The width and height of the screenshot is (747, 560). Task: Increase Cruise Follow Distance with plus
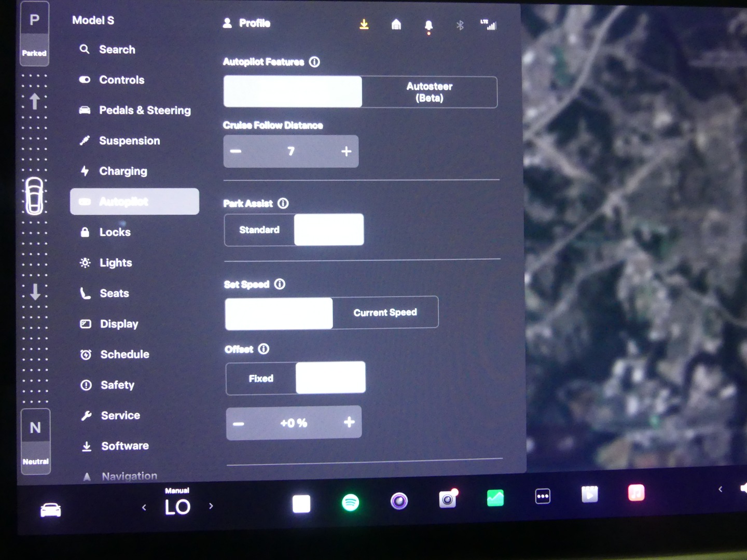coord(346,151)
